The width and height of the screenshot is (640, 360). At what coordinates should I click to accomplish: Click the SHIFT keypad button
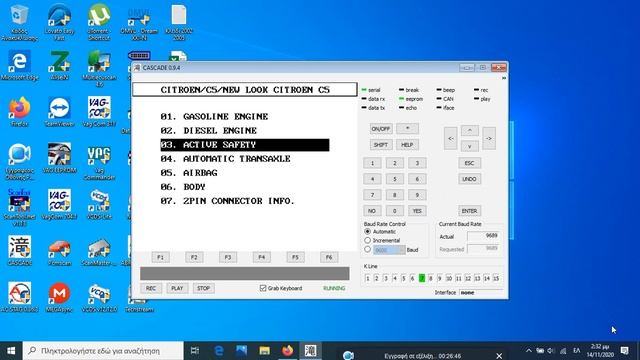(380, 144)
